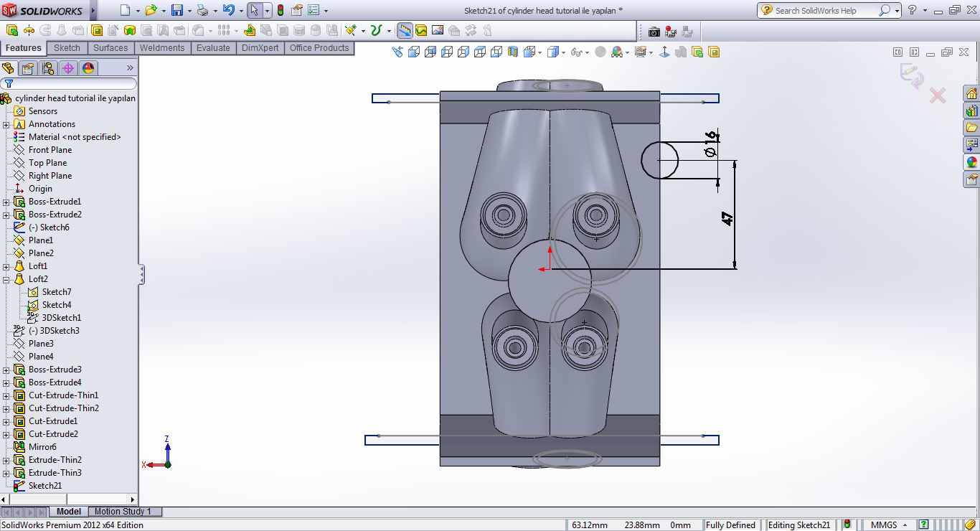
Task: Switch to the Sketch tab
Action: [x=67, y=47]
